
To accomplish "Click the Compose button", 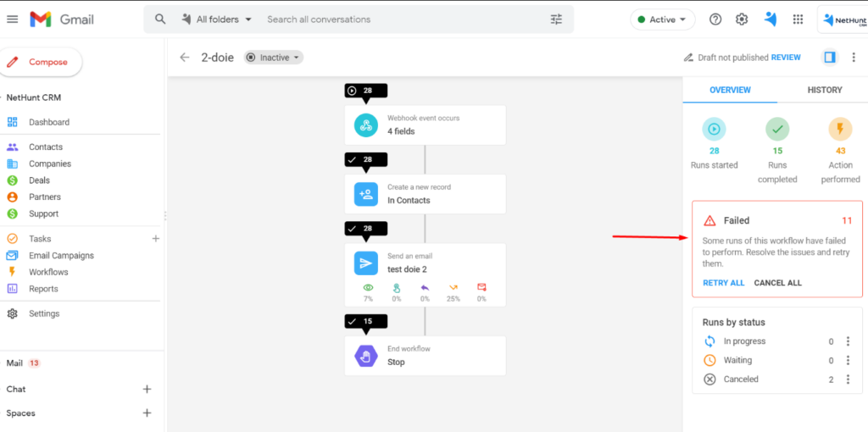I will (40, 62).
